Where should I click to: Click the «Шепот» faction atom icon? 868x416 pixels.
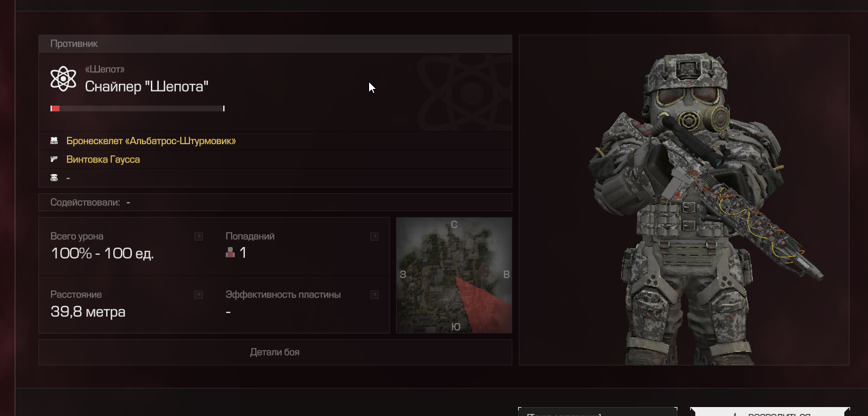click(63, 79)
